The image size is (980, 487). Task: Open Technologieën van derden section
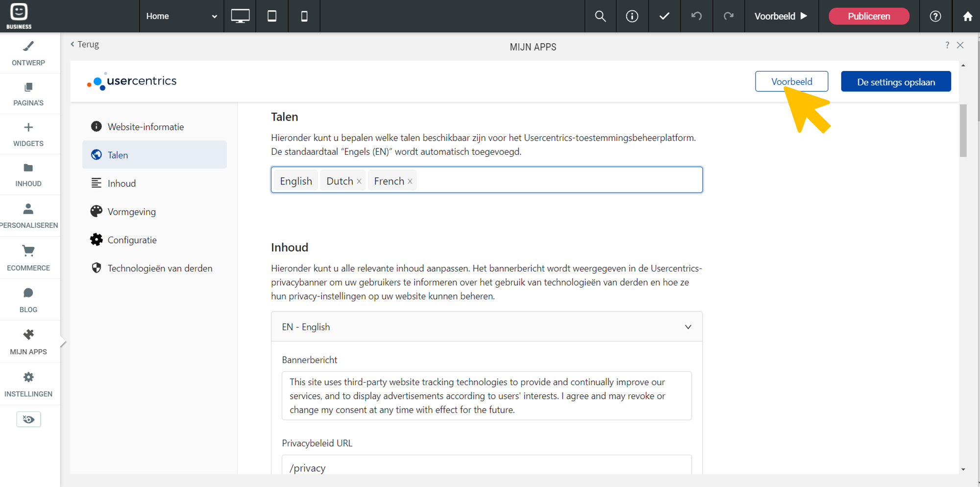coord(160,268)
